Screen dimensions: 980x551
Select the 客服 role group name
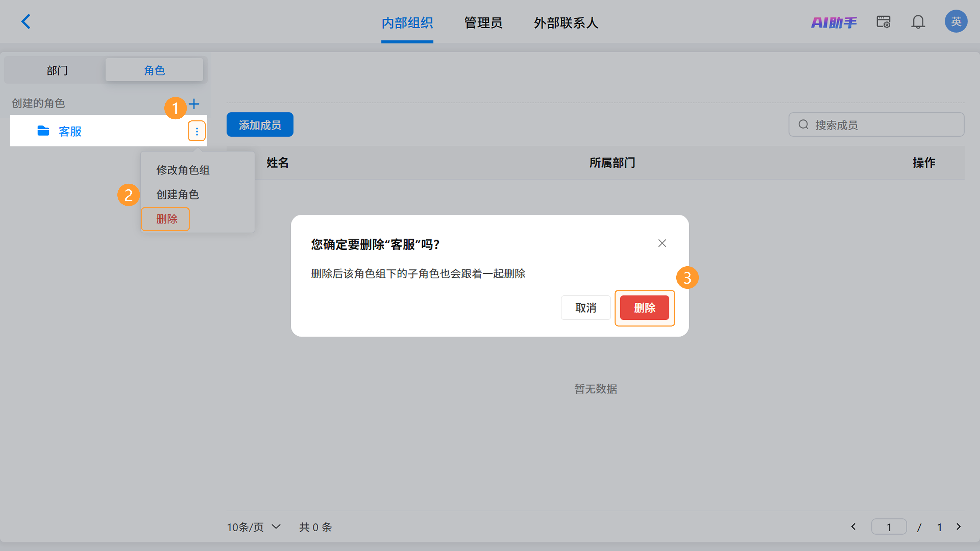click(70, 131)
